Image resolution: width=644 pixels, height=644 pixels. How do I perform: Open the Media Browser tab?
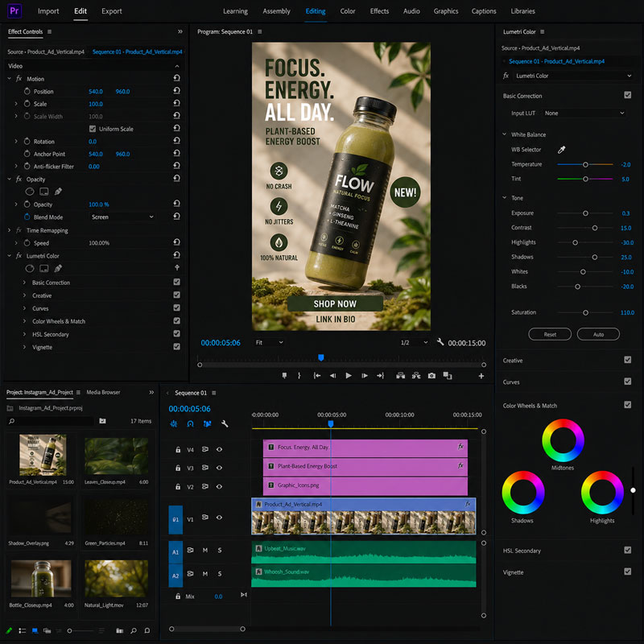(103, 392)
